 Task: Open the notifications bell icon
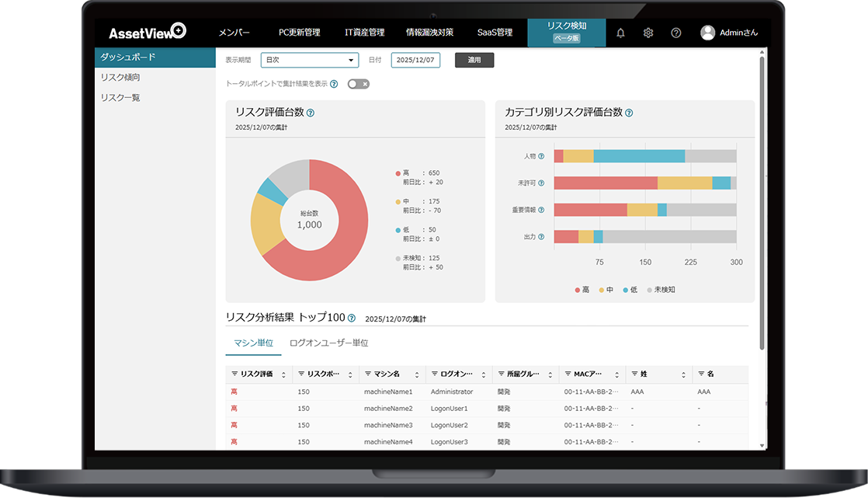[620, 33]
